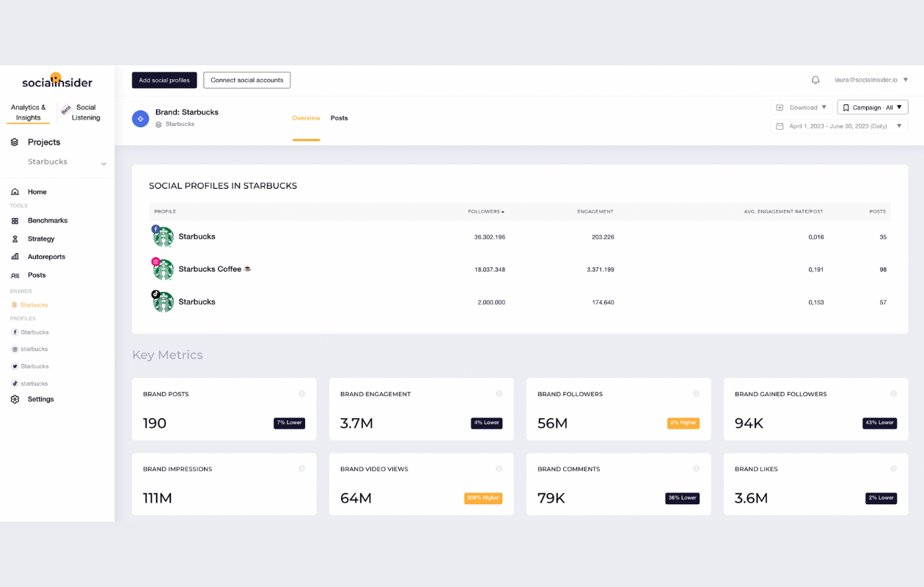Show info for Brand Engagement metric
This screenshot has height=587, width=924.
(x=499, y=394)
